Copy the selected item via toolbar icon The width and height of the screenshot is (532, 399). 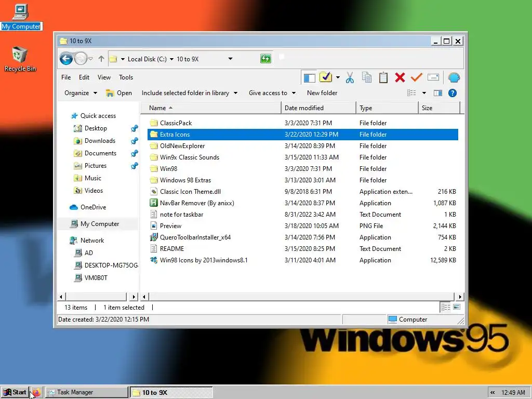click(x=366, y=78)
